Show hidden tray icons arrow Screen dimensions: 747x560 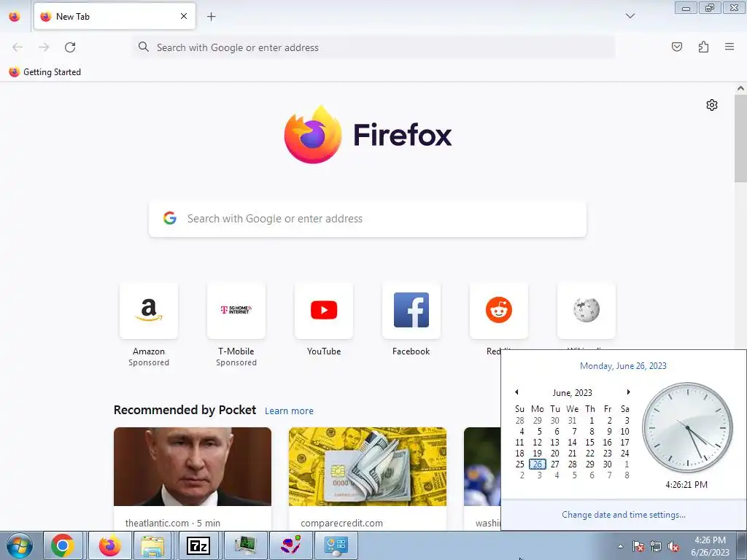pyautogui.click(x=620, y=546)
